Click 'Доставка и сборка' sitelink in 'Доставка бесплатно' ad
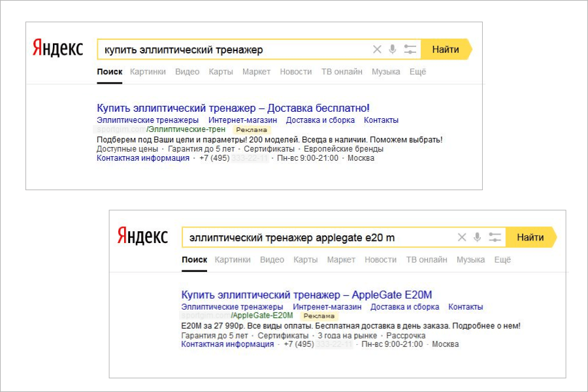Viewport: 588px width, 392px height. click(320, 120)
